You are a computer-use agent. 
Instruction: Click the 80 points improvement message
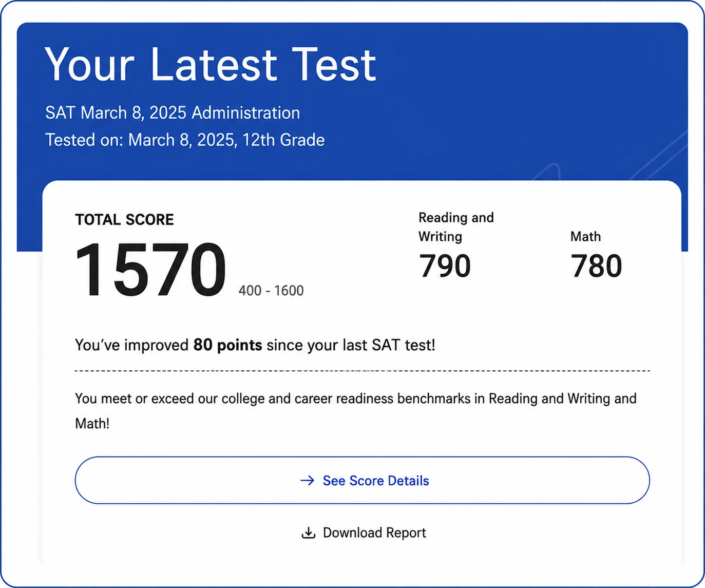click(x=255, y=345)
